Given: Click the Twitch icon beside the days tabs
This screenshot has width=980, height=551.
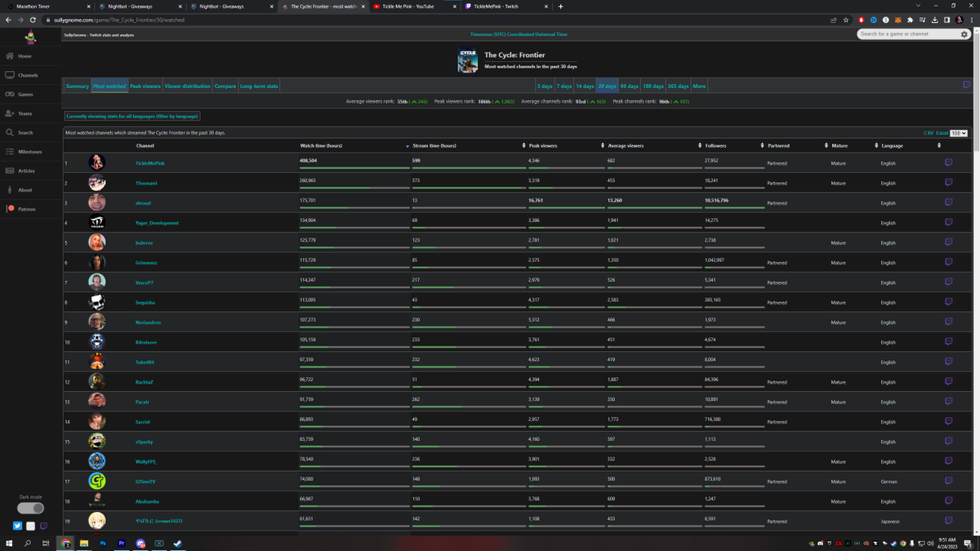Looking at the screenshot, I should (x=966, y=85).
